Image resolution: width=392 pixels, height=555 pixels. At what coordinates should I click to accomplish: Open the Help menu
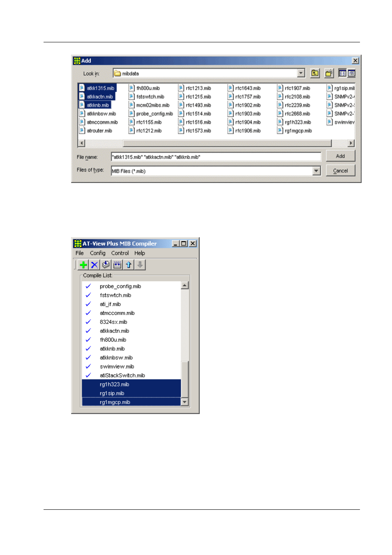point(140,253)
